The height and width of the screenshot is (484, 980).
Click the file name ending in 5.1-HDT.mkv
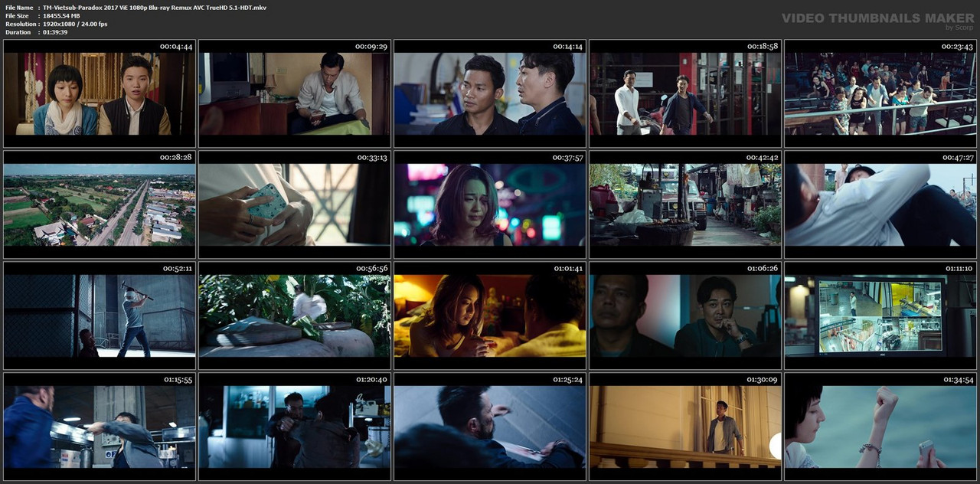[155, 8]
